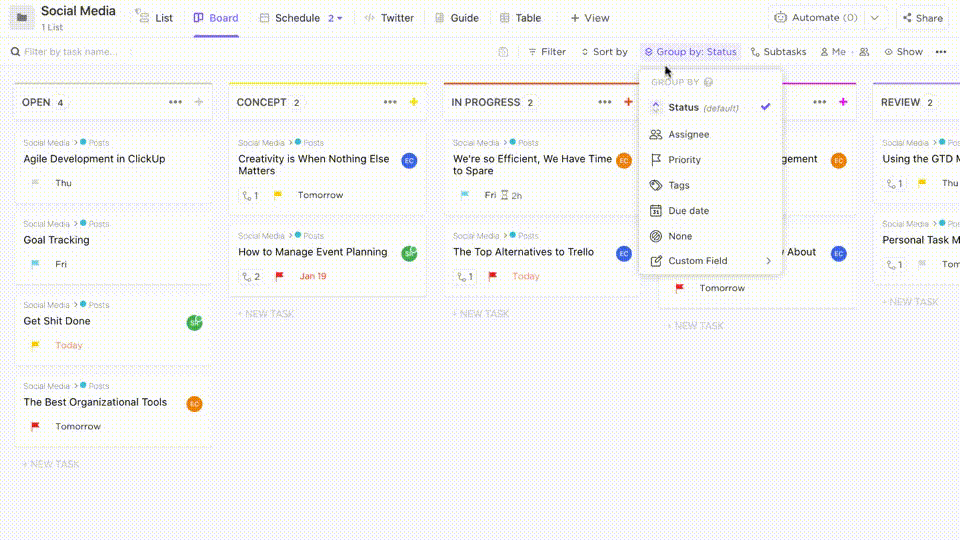
Task: Switch to the Table view tab
Action: click(x=520, y=18)
